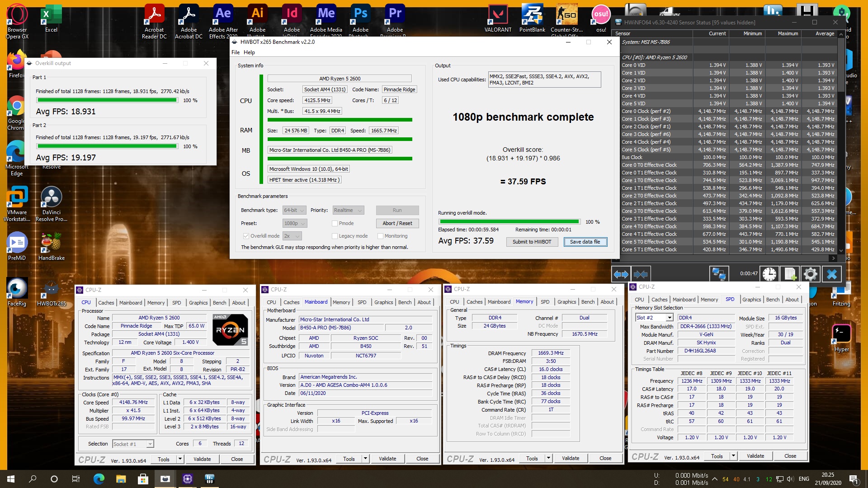Image resolution: width=868 pixels, height=488 pixels.
Task: Open HWiNFO sensor settings gear icon
Action: point(810,274)
